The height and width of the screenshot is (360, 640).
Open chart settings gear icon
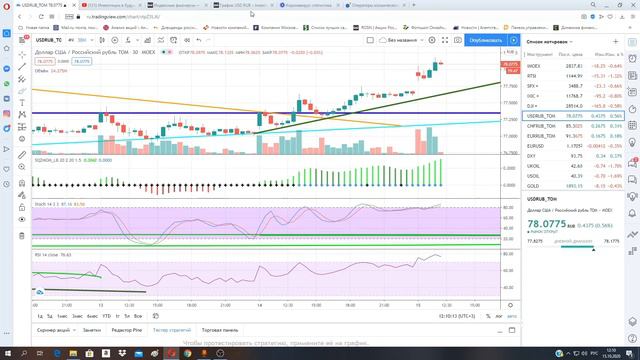point(432,40)
